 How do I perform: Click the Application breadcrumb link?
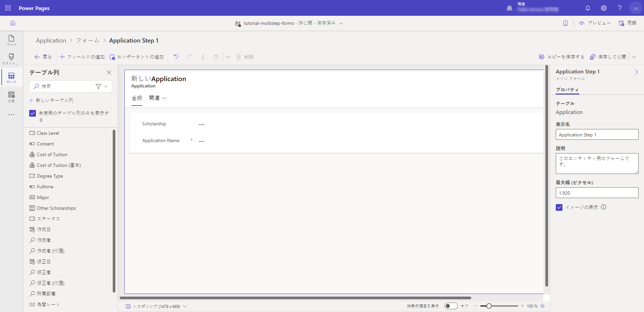(x=51, y=41)
